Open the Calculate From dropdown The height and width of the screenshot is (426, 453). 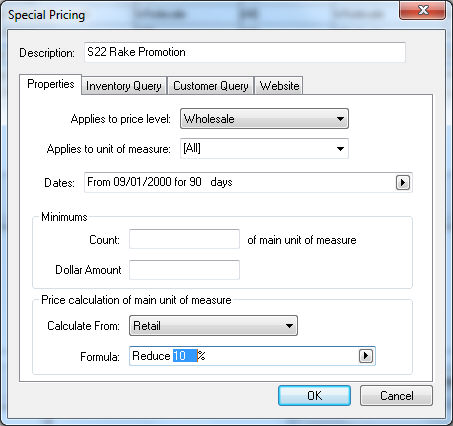click(213, 325)
